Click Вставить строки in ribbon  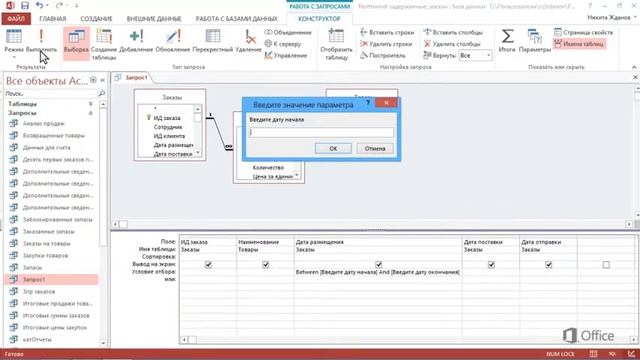(387, 32)
